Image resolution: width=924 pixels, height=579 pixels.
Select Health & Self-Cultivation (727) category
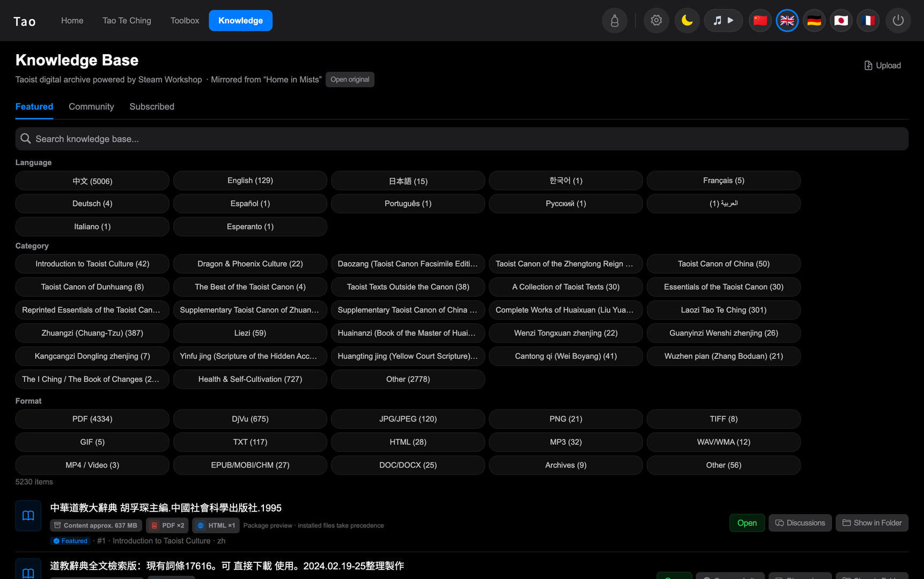[x=250, y=379]
